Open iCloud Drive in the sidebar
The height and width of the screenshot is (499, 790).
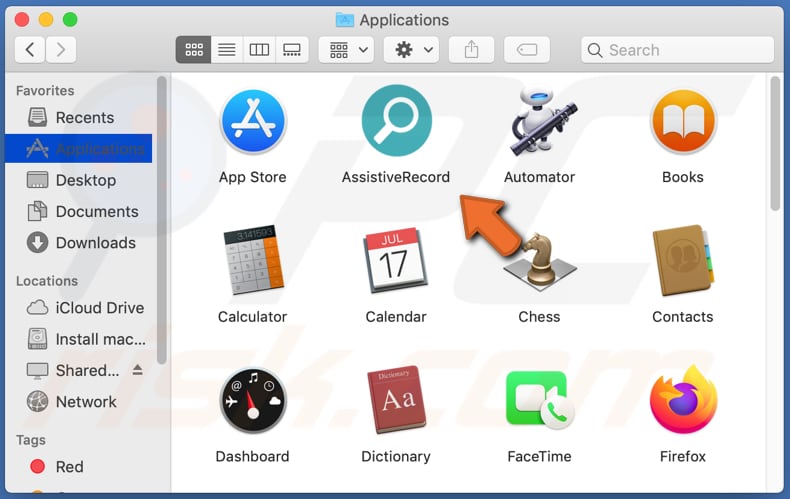click(x=79, y=307)
